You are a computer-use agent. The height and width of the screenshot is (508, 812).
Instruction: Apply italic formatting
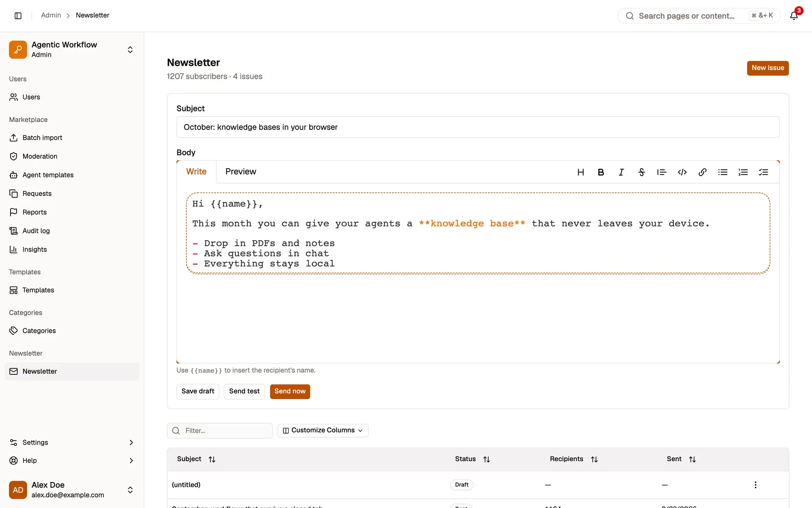(621, 172)
